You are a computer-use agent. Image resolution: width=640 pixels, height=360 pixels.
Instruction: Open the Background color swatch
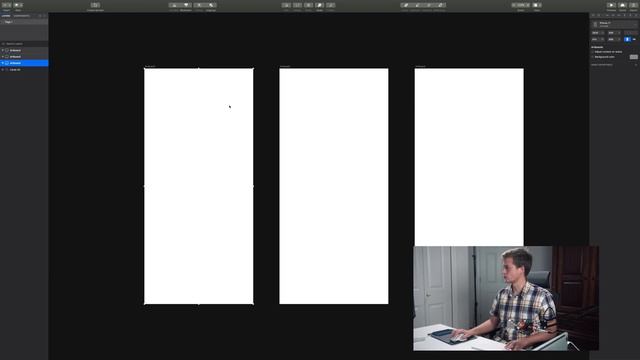[634, 57]
